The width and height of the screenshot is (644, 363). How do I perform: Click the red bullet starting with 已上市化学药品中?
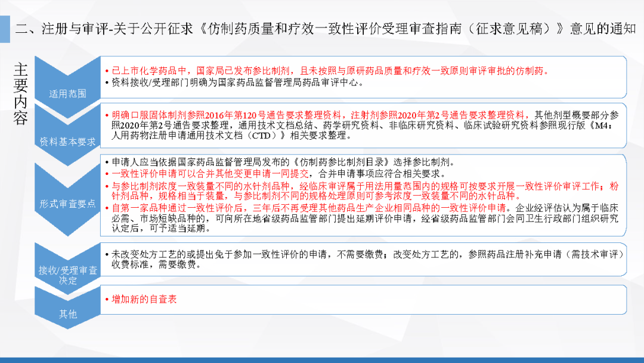tap(326, 70)
